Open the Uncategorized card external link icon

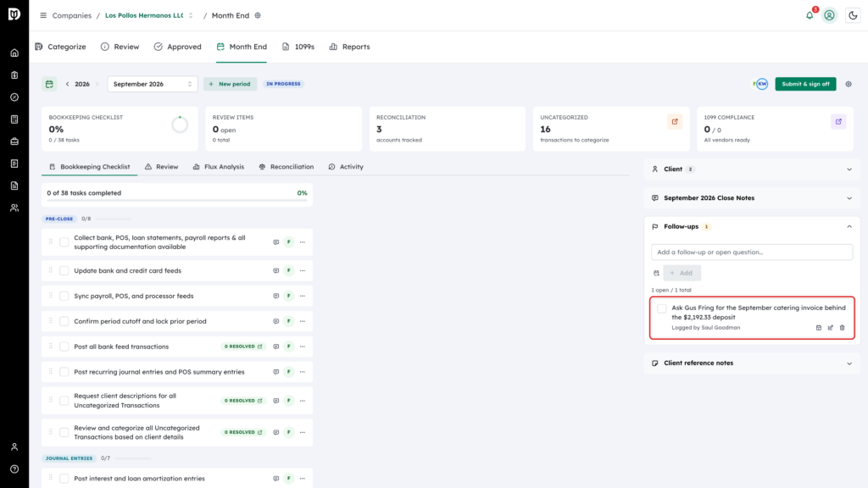click(x=675, y=122)
